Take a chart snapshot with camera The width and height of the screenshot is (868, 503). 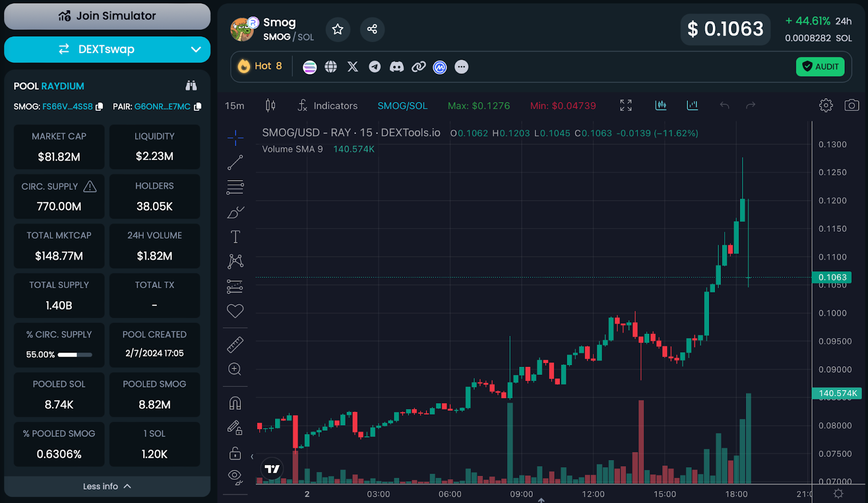coord(852,105)
